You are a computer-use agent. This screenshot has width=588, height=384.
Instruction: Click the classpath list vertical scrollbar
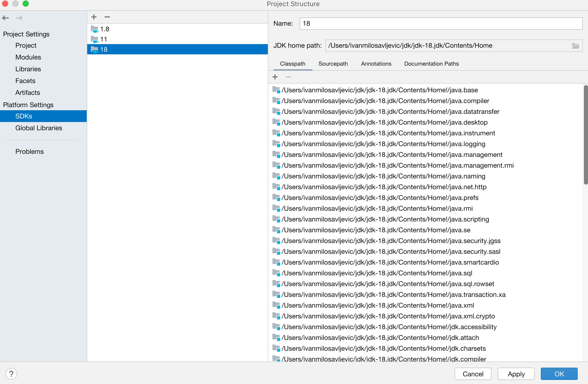coord(586,135)
